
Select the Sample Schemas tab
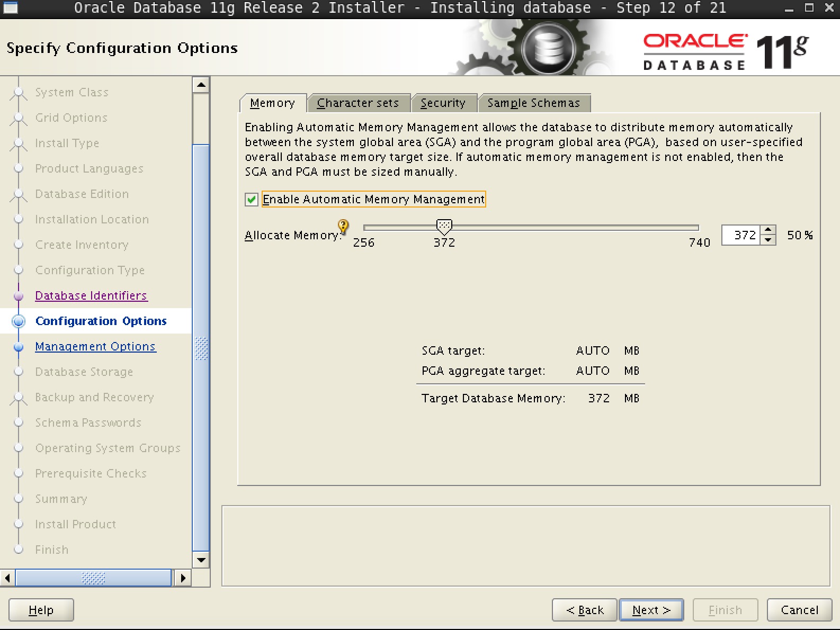point(533,103)
